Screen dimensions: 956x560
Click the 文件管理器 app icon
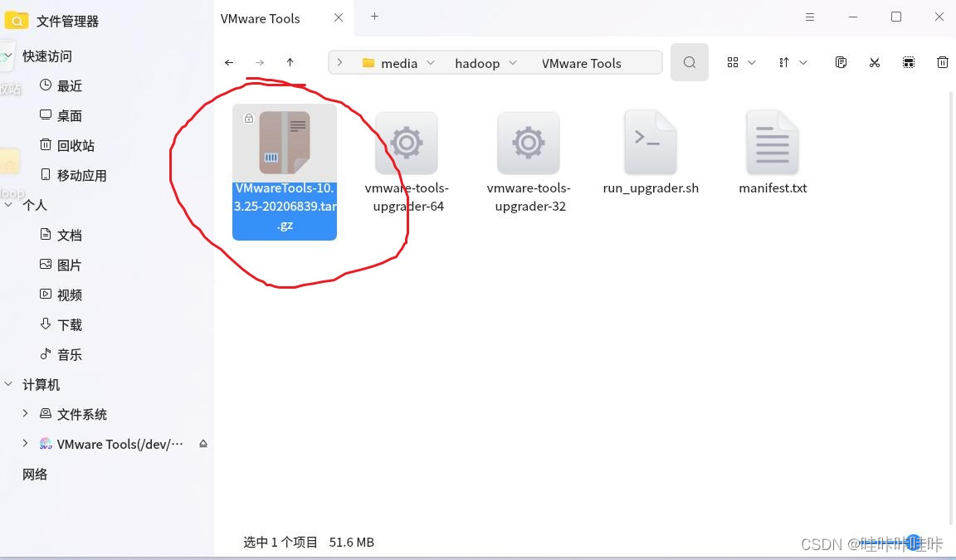tap(17, 21)
